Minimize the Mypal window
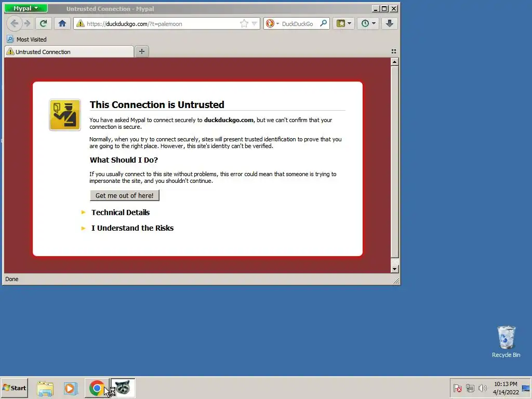The width and height of the screenshot is (532, 399). (375, 8)
